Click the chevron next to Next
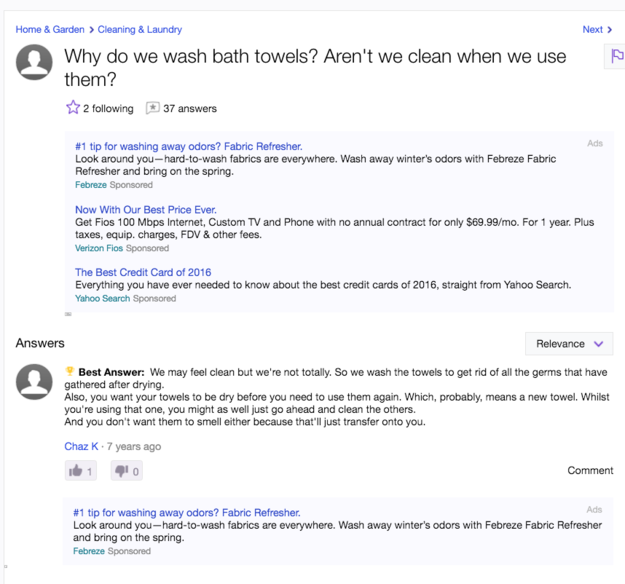 tap(609, 29)
